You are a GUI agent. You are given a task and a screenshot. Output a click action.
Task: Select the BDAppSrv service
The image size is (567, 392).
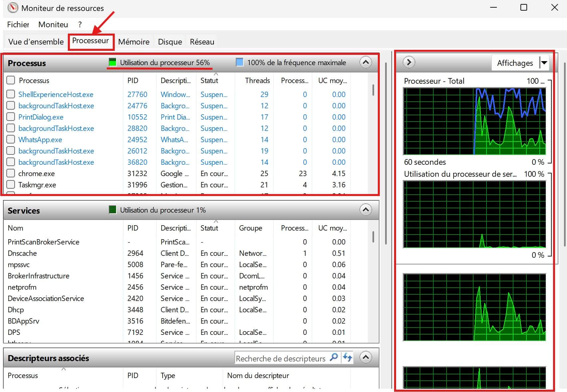click(x=23, y=321)
